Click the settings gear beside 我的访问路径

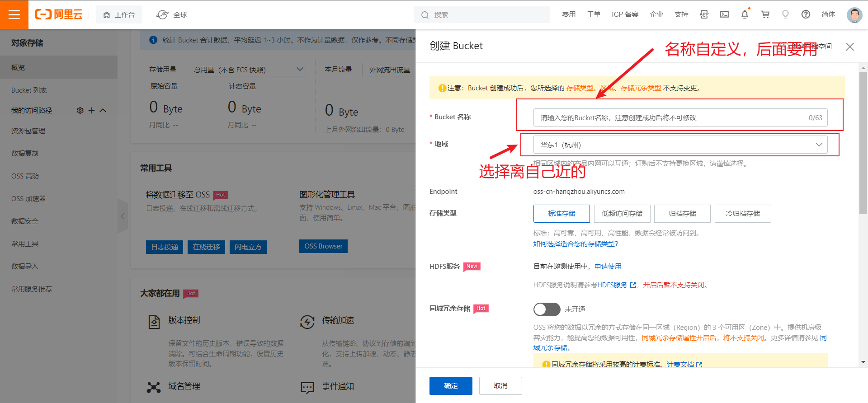[80, 110]
